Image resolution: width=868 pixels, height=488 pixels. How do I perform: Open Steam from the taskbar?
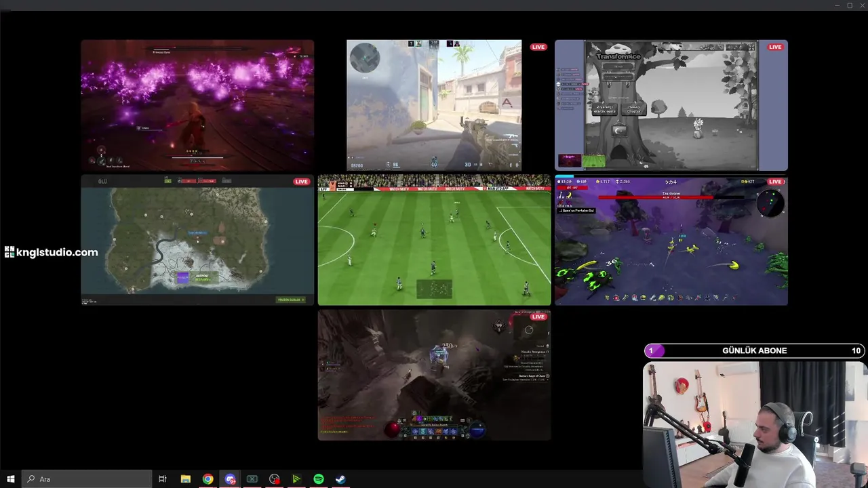click(340, 479)
